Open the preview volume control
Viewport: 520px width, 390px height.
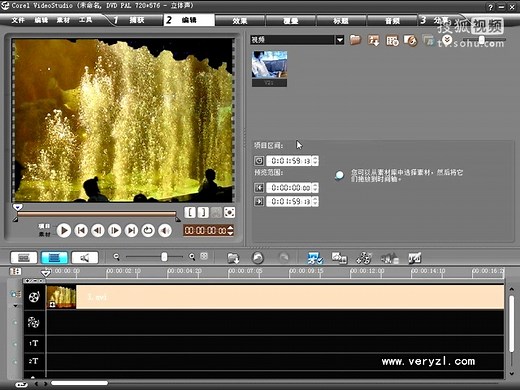pyautogui.click(x=165, y=230)
